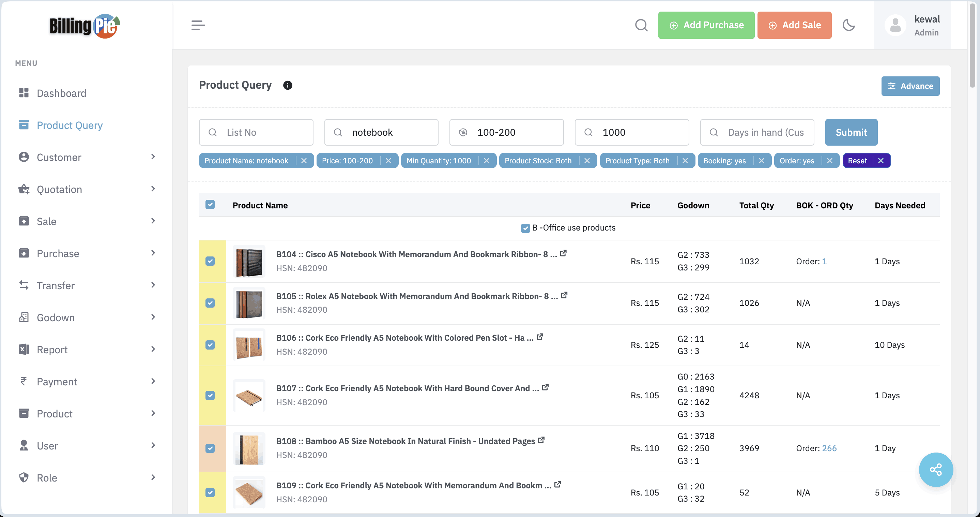
Task: Click the X on the Reset chip
Action: pyautogui.click(x=881, y=161)
